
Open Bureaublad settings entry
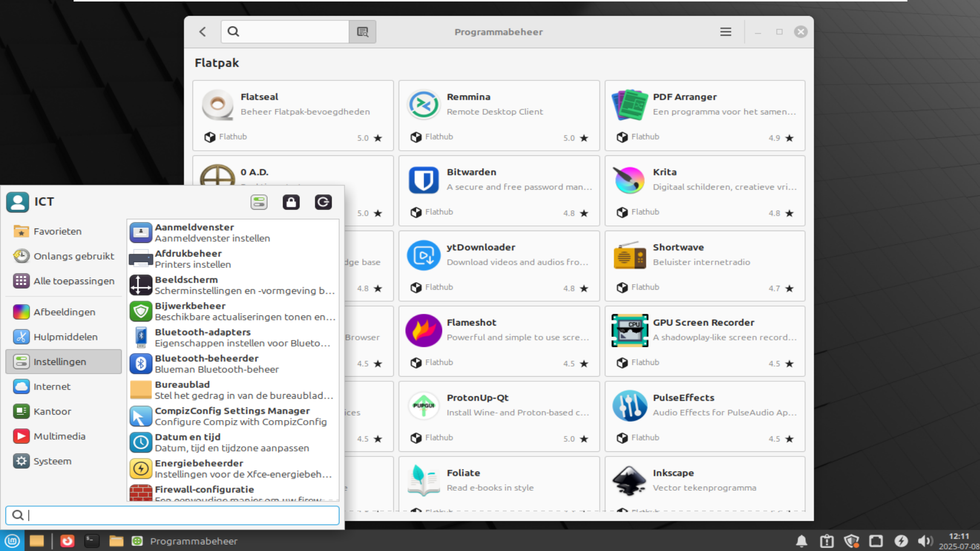(x=233, y=390)
